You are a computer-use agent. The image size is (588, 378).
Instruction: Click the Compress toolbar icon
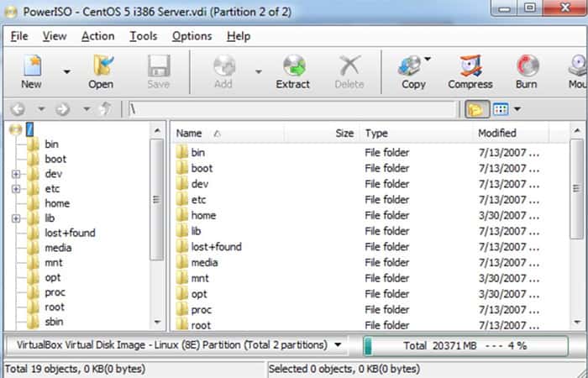(x=470, y=66)
